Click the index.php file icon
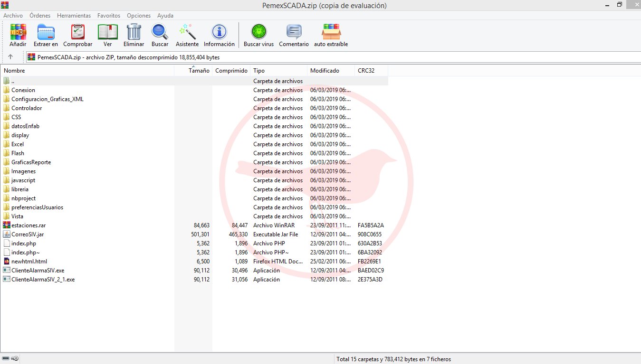This screenshot has height=364, width=641. (6, 243)
